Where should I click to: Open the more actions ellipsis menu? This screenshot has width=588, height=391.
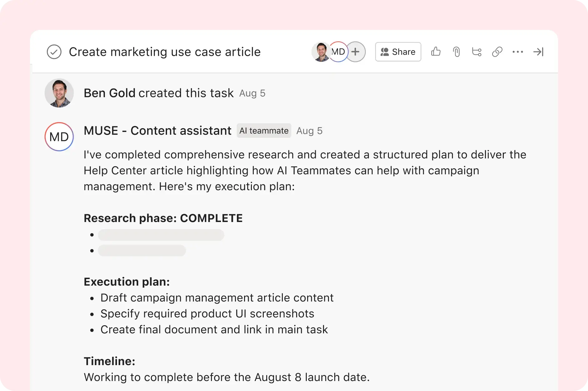pyautogui.click(x=518, y=52)
